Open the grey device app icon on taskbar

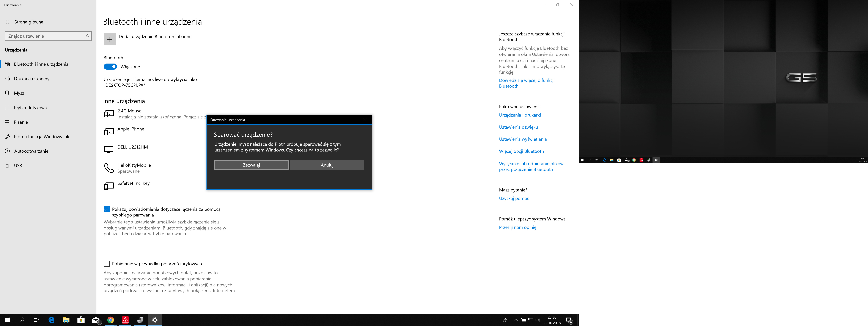pyautogui.click(x=140, y=320)
